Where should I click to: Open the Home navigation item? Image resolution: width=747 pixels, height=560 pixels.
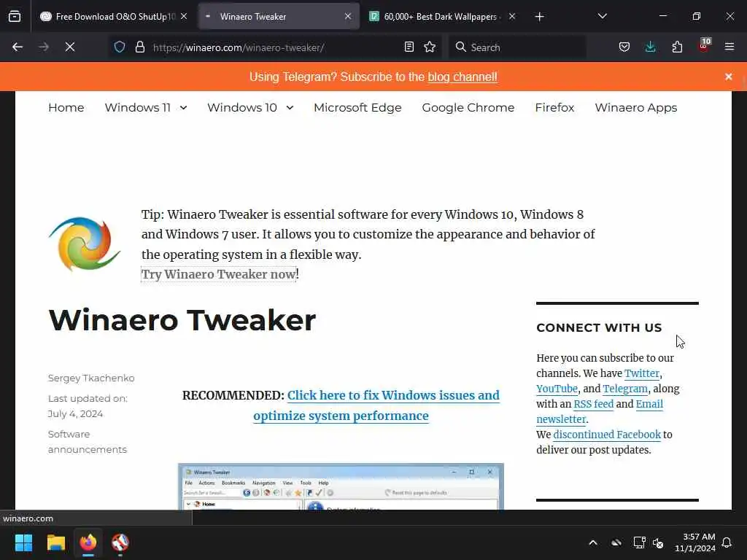(x=66, y=108)
